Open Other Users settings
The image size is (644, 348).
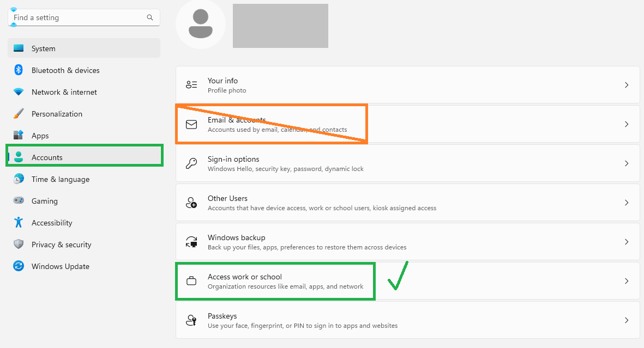coord(407,202)
